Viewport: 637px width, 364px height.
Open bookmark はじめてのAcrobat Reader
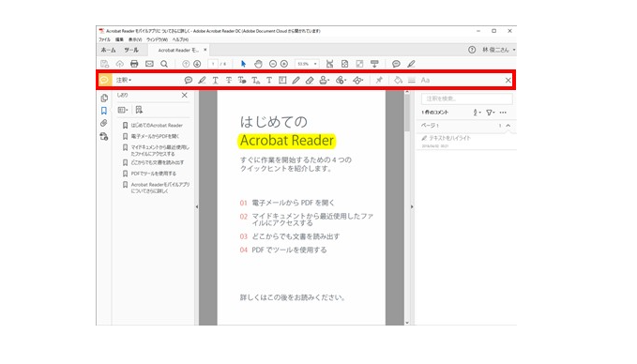[157, 125]
